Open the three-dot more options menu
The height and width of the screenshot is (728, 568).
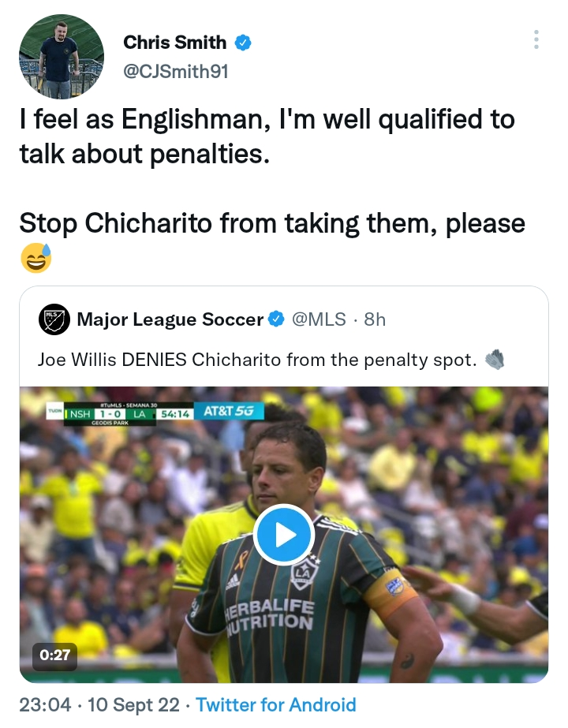coord(537,37)
